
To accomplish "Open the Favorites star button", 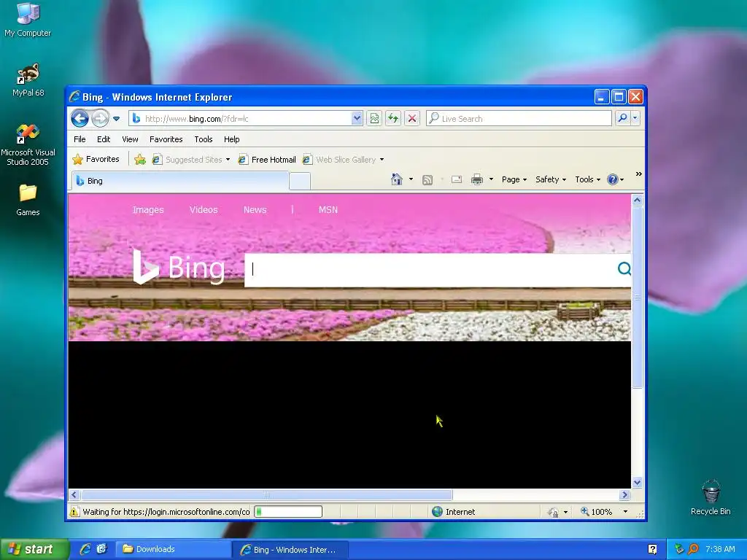I will pyautogui.click(x=96, y=159).
